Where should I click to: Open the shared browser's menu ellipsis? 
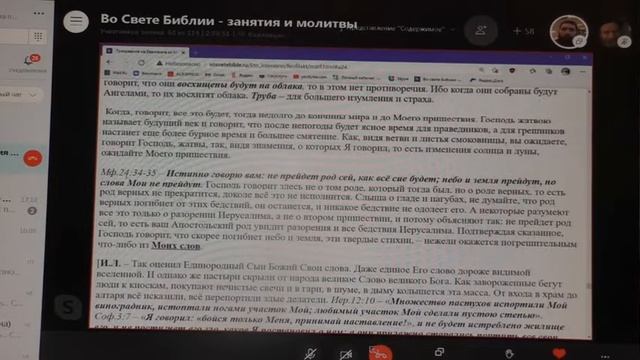click(583, 71)
